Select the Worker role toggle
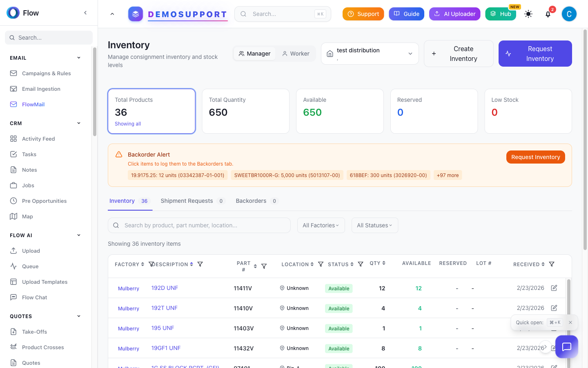Viewport: 588px width, 368px height. pos(295,53)
